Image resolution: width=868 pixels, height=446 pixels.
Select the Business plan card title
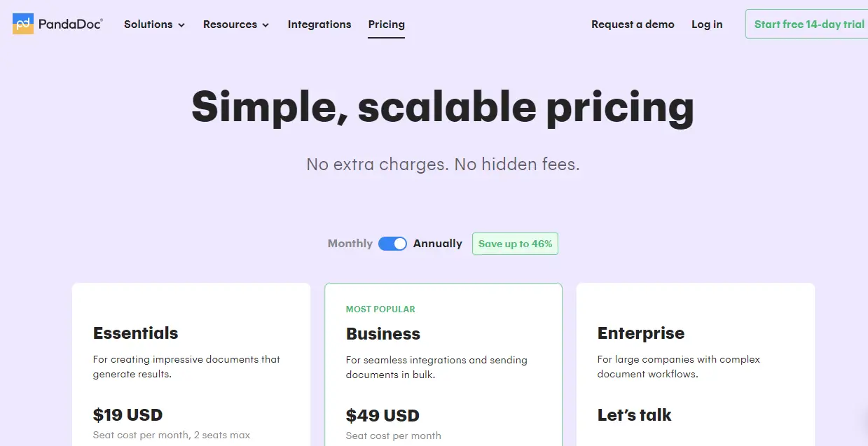click(x=383, y=334)
